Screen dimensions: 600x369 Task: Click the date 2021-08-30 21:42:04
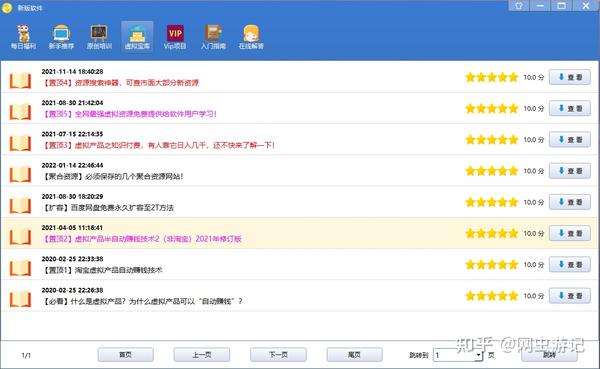click(72, 103)
